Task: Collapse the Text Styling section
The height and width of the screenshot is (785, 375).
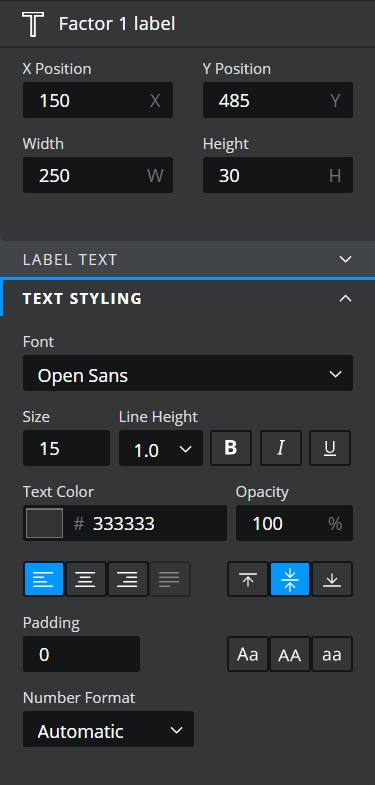Action: tap(187, 298)
